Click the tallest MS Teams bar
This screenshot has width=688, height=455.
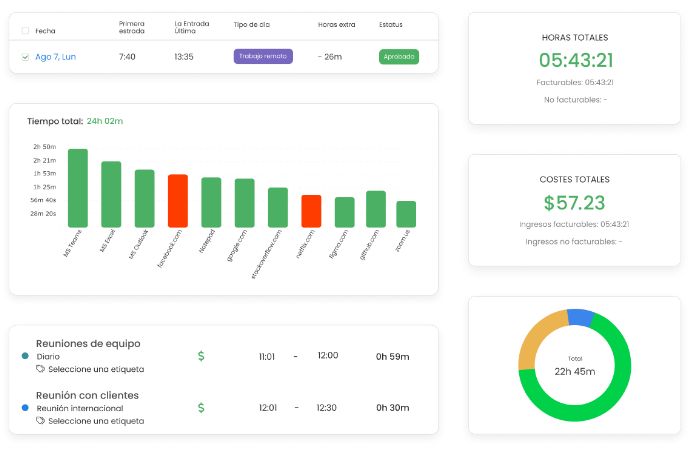(x=78, y=188)
